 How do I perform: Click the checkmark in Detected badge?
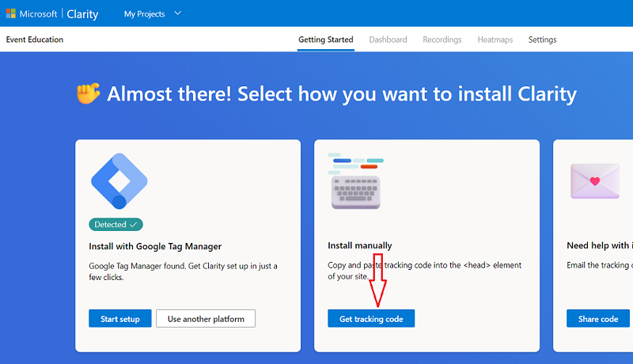click(x=133, y=225)
